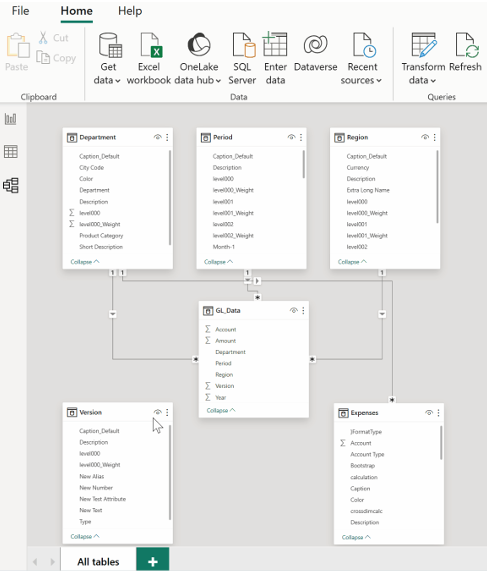Collapse the Department table card
The height and width of the screenshot is (574, 487).
tap(85, 262)
